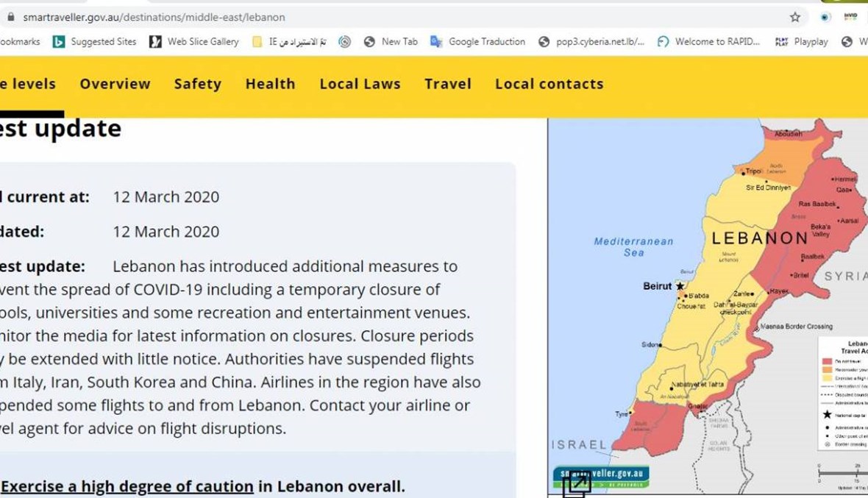Click the padlock site security icon
868x498 pixels.
tap(10, 17)
